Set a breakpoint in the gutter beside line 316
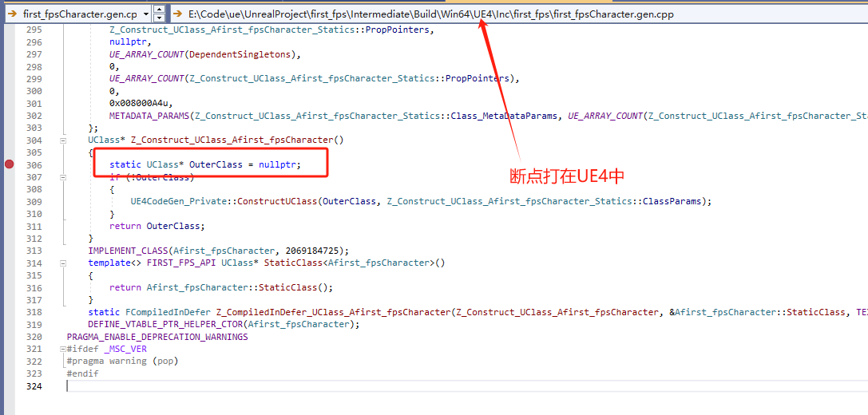 [x=9, y=287]
